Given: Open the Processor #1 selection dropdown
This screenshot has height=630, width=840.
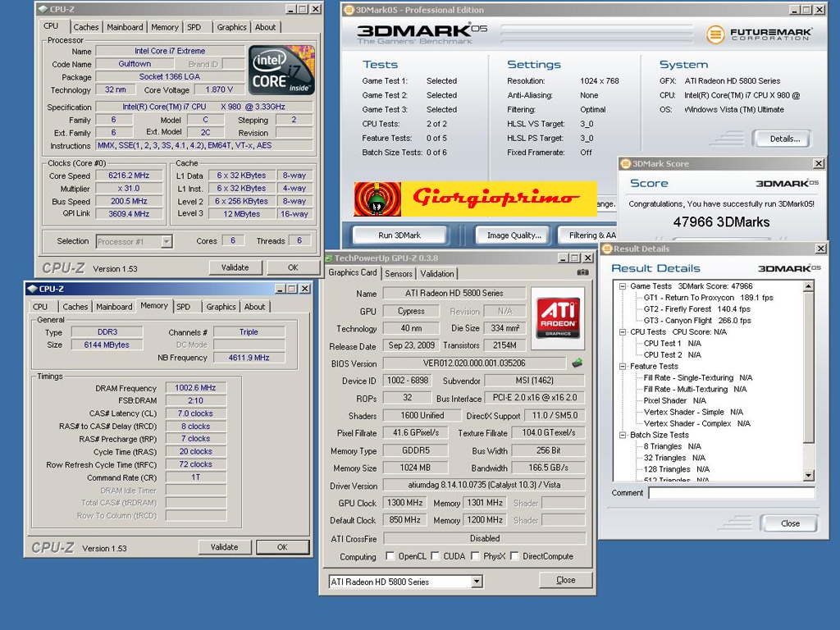Looking at the screenshot, I should click(167, 242).
